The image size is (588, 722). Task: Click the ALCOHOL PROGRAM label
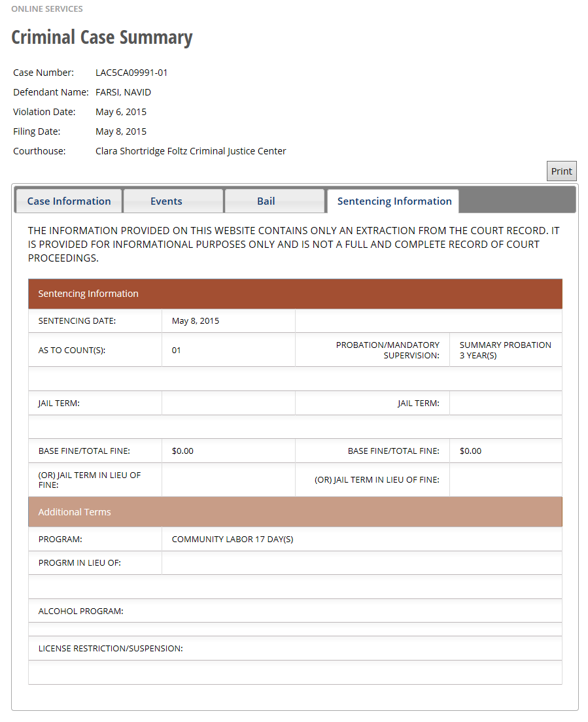pyautogui.click(x=80, y=611)
